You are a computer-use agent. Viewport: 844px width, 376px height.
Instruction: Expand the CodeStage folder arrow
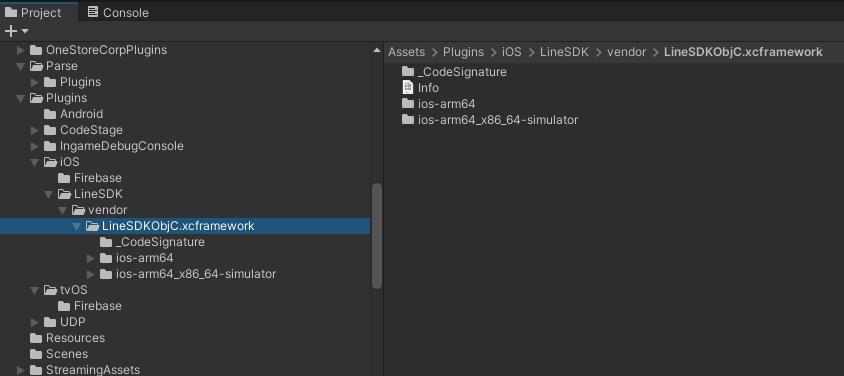point(35,130)
